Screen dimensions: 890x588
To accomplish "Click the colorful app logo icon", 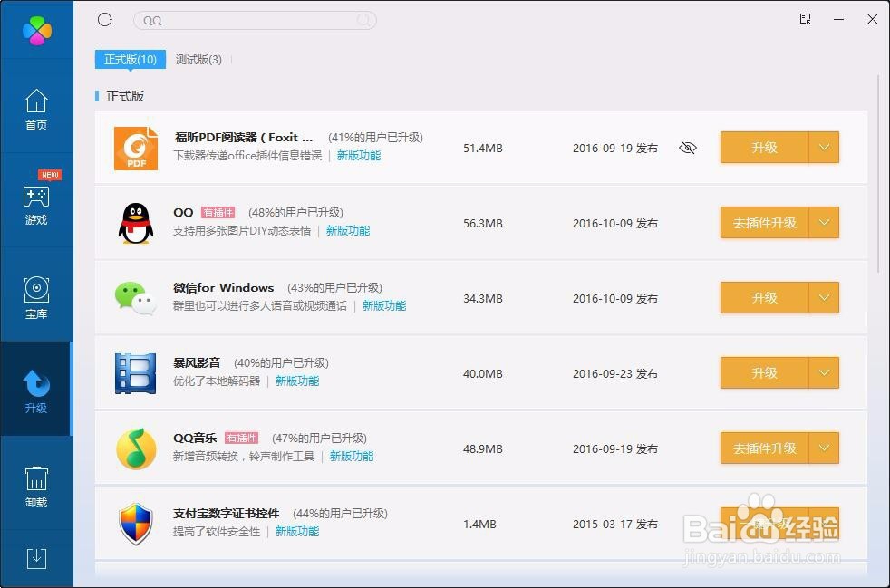I will point(36,29).
